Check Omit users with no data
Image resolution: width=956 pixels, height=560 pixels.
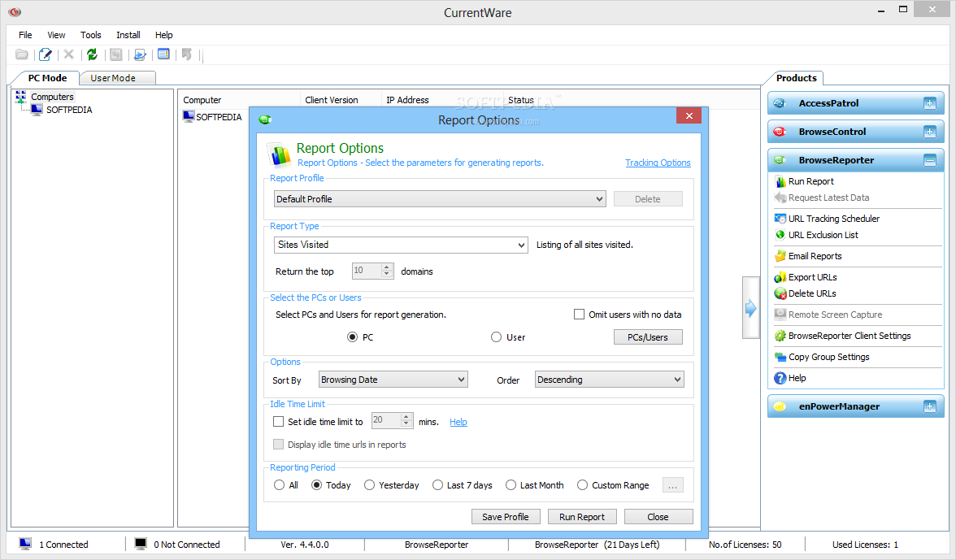[x=579, y=315]
